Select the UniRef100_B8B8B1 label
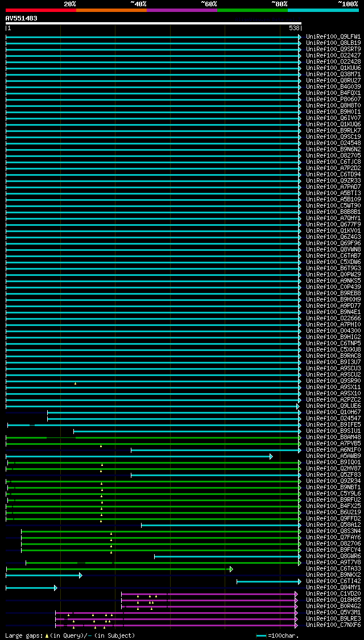364x640 pixels. tap(333, 212)
